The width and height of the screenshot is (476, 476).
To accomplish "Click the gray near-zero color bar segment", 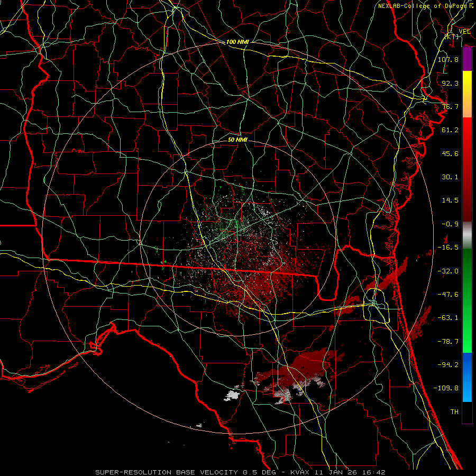I will (467, 235).
